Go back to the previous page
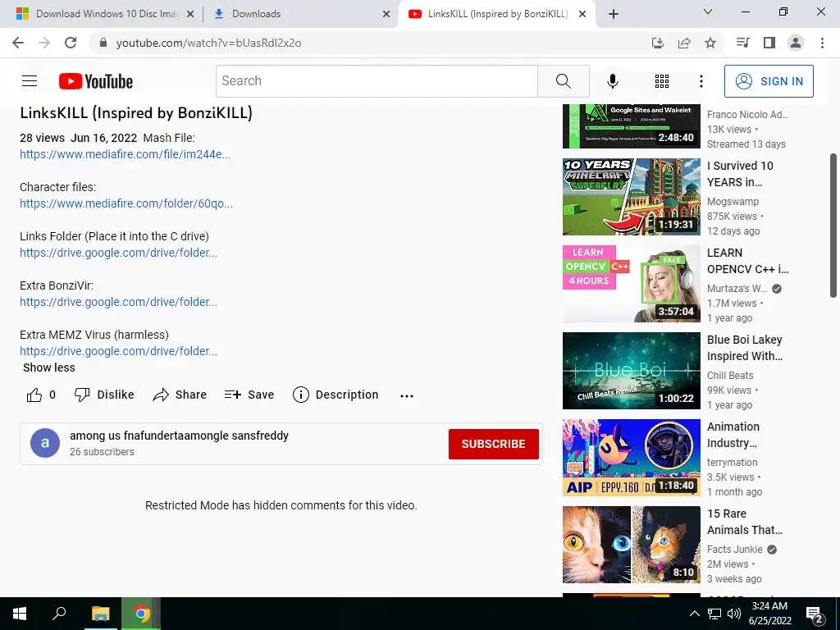The height and width of the screenshot is (630, 840). (18, 43)
